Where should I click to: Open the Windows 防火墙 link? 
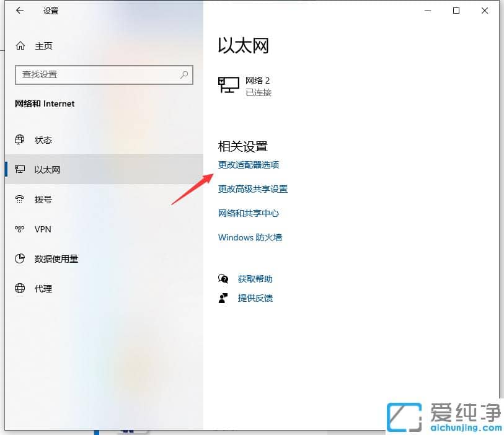coord(250,237)
